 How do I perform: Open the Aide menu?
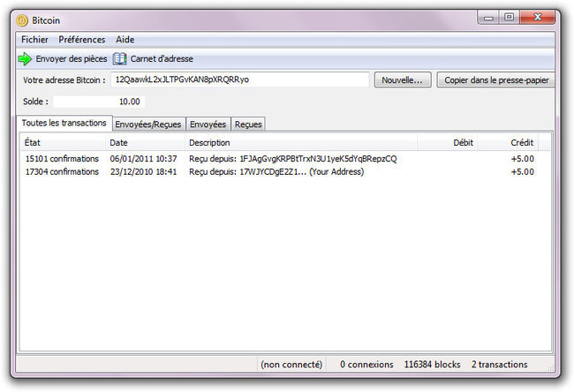tap(125, 40)
